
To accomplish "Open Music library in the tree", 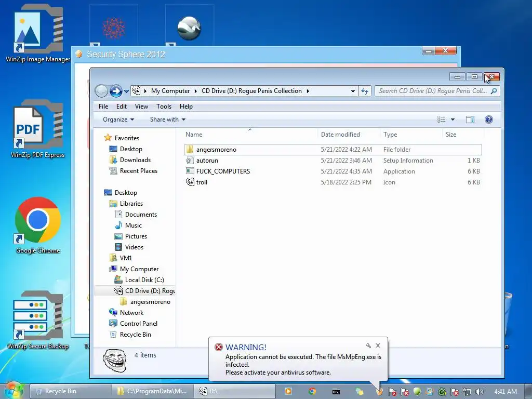I will (128, 225).
